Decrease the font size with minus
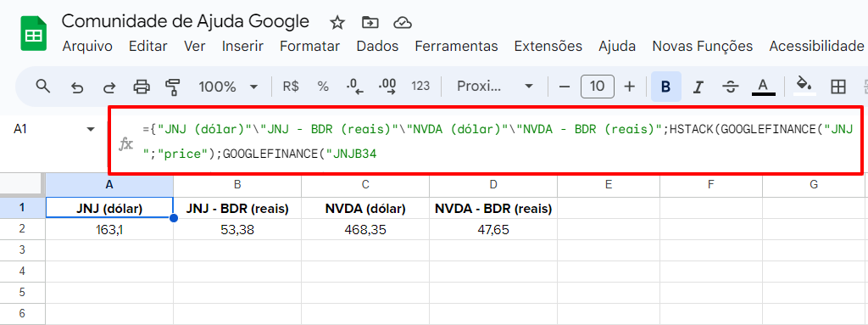Image resolution: width=868 pixels, height=325 pixels. coord(564,87)
